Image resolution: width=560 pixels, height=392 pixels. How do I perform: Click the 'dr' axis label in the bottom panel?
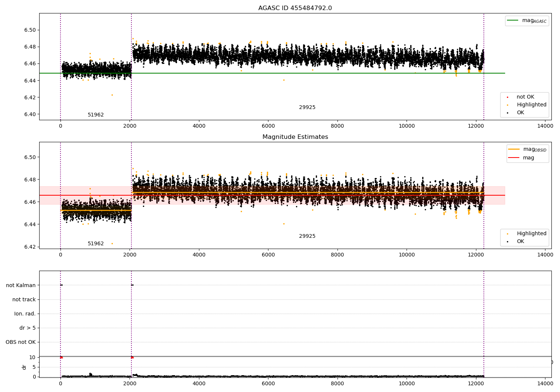tap(24, 367)
